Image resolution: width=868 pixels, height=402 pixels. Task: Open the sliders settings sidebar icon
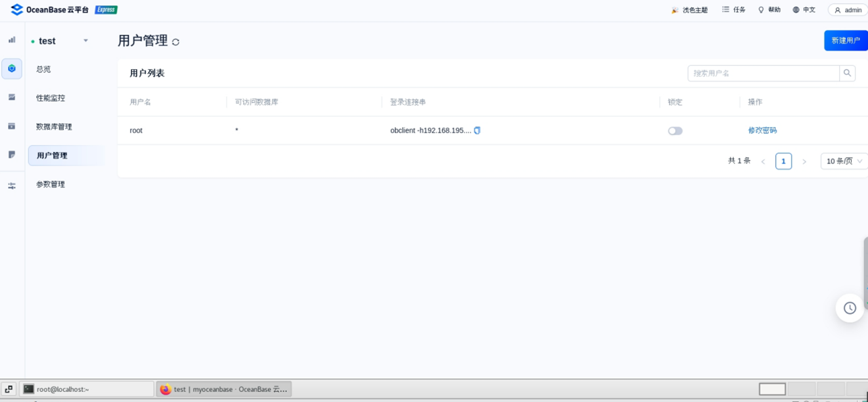12,186
